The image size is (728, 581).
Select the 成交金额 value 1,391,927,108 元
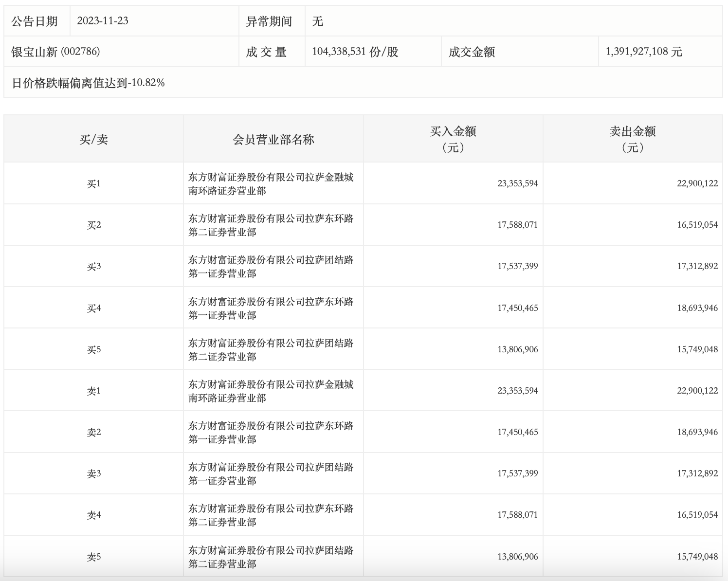(643, 52)
